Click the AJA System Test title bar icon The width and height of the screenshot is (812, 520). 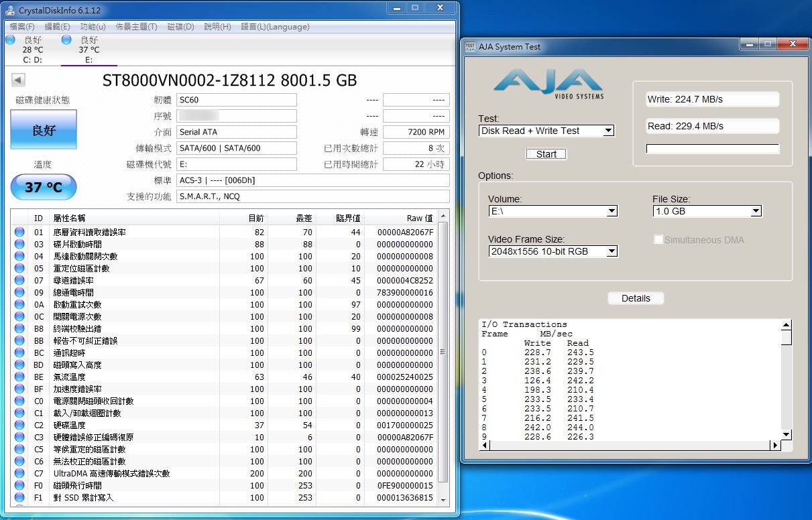point(470,47)
